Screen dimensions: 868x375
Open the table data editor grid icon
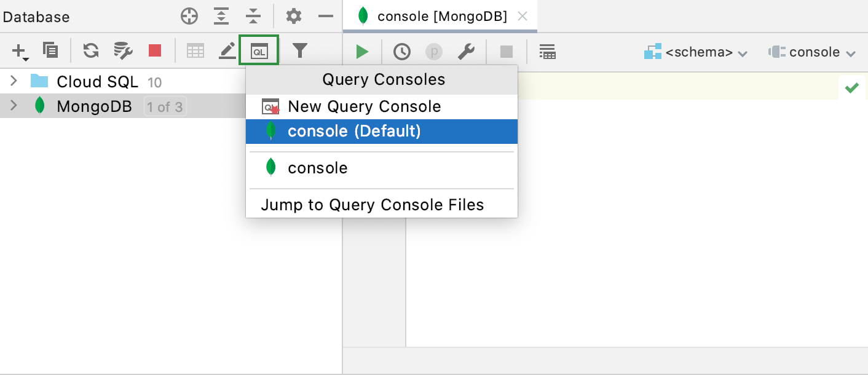(x=195, y=50)
